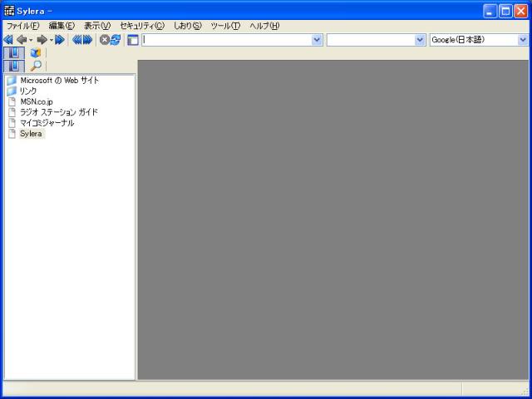Open the ツール(T) menu
532x399 pixels.
[225, 26]
